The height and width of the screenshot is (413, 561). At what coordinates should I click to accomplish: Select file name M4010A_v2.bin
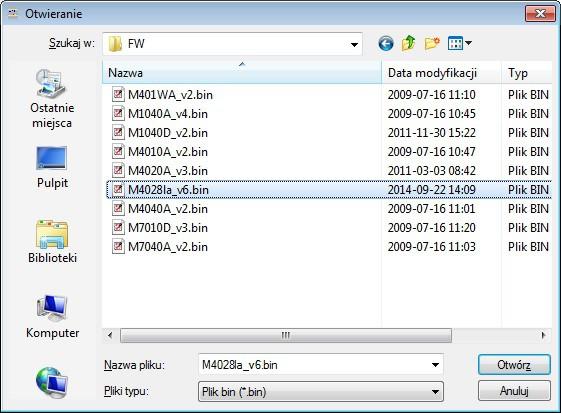tap(168, 152)
